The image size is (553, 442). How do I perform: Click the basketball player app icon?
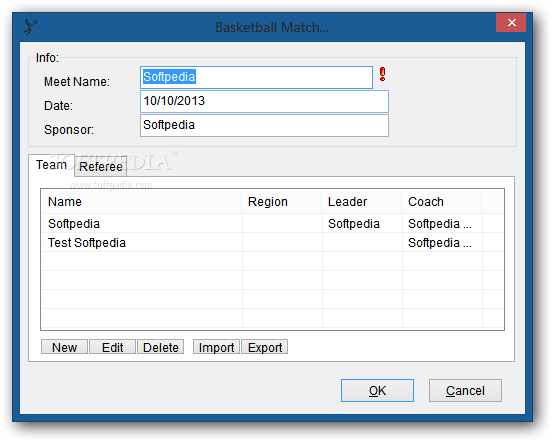(x=30, y=27)
